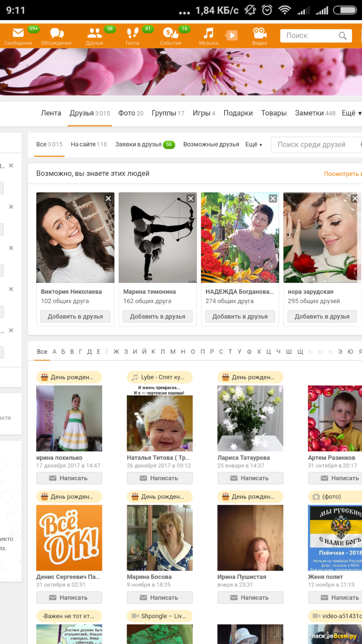362x644 pixels.
Task: Tap alarm clock icon in status bar
Action: [x=267, y=10]
